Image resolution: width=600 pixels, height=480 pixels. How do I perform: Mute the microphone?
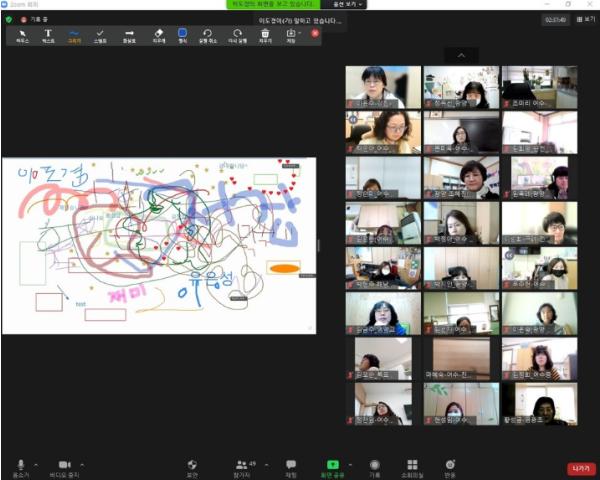point(21,466)
